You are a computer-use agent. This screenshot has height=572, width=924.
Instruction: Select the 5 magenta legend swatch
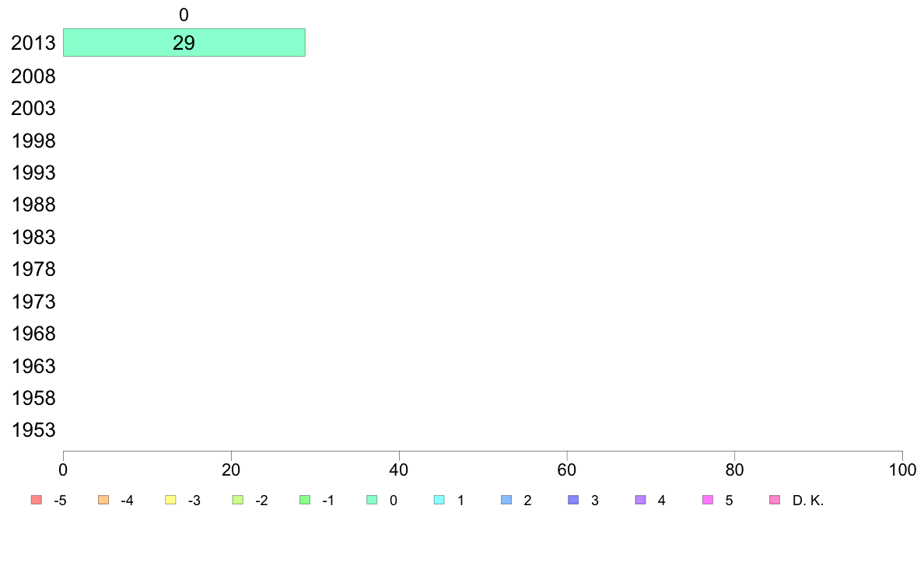709,500
